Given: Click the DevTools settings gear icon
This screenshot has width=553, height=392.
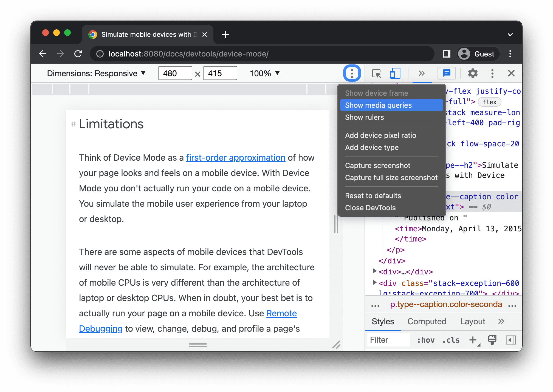Looking at the screenshot, I should [472, 73].
